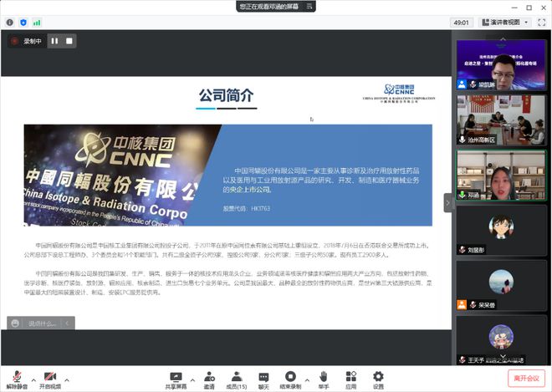This screenshot has height=392, width=552.
Task: Open 设置 settings
Action: coord(378,379)
